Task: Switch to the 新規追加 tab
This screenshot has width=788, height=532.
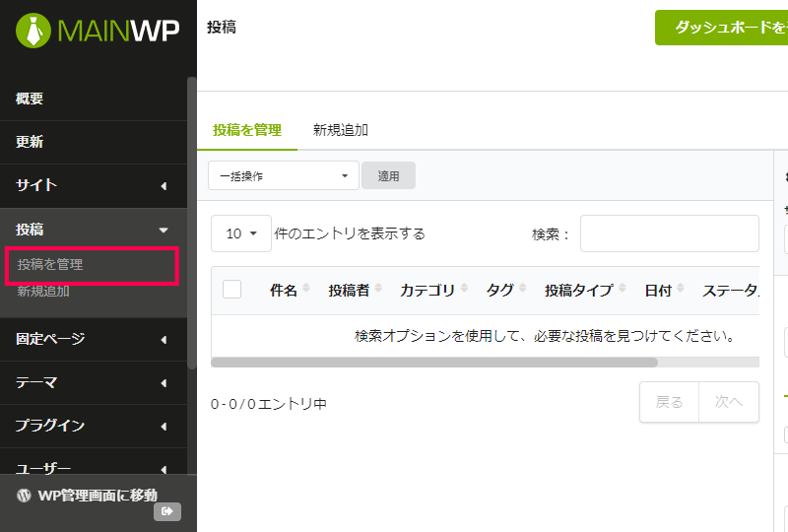Action: (341, 130)
